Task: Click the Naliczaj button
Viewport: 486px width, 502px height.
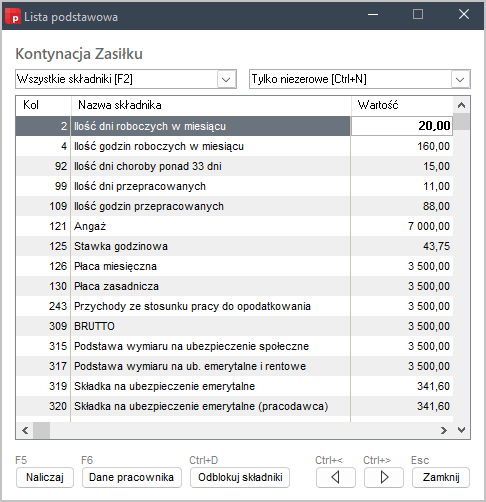Action: (x=45, y=477)
